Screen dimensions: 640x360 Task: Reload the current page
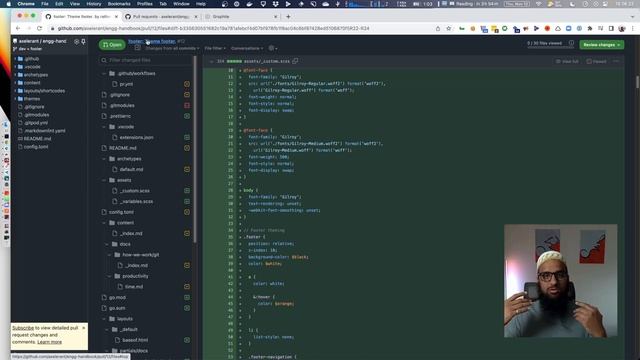point(39,28)
